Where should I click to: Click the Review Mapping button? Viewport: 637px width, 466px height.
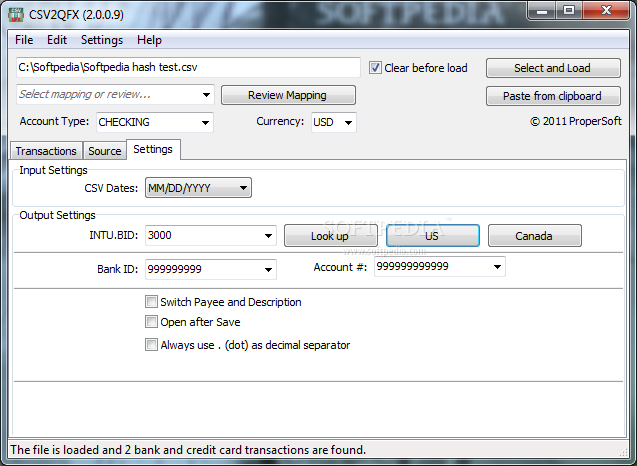[288, 95]
